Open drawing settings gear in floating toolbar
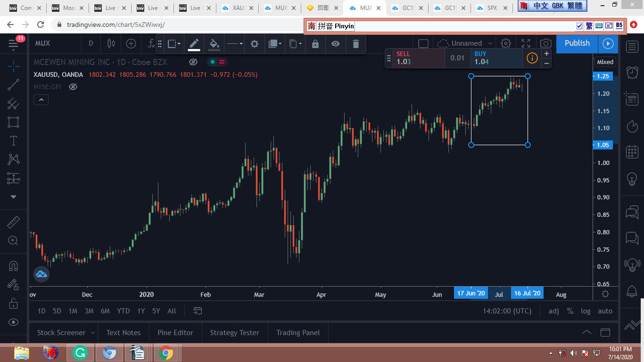Viewport: 644px width, 362px height. (255, 44)
